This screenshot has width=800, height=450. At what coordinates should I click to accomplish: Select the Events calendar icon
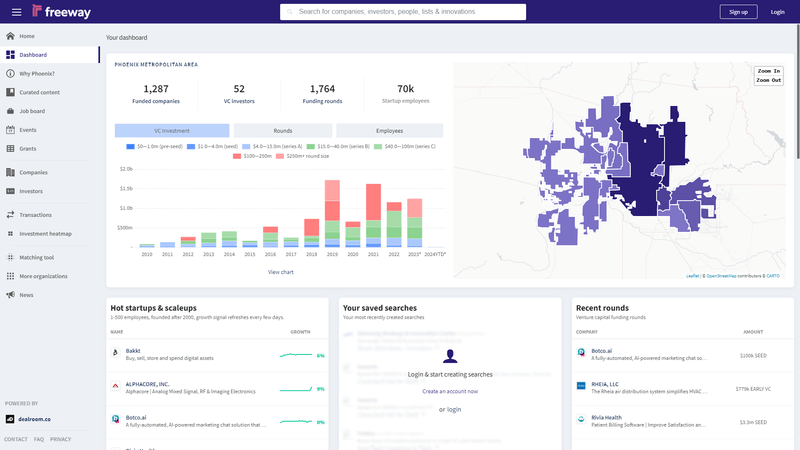10,130
